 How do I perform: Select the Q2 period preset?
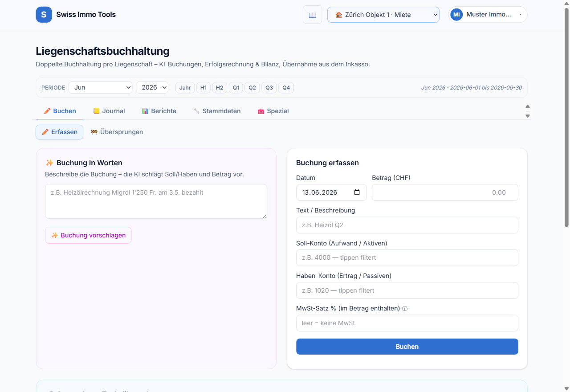252,88
